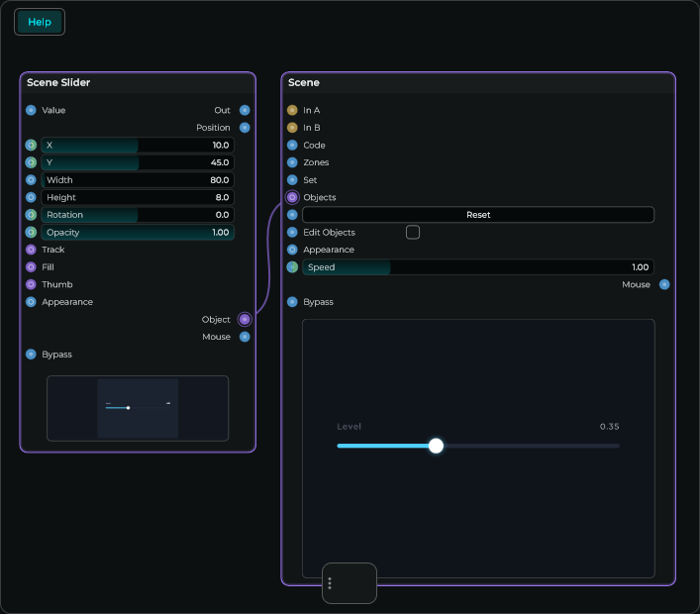This screenshot has width=700, height=614.
Task: Click the Set input port
Action: click(292, 180)
